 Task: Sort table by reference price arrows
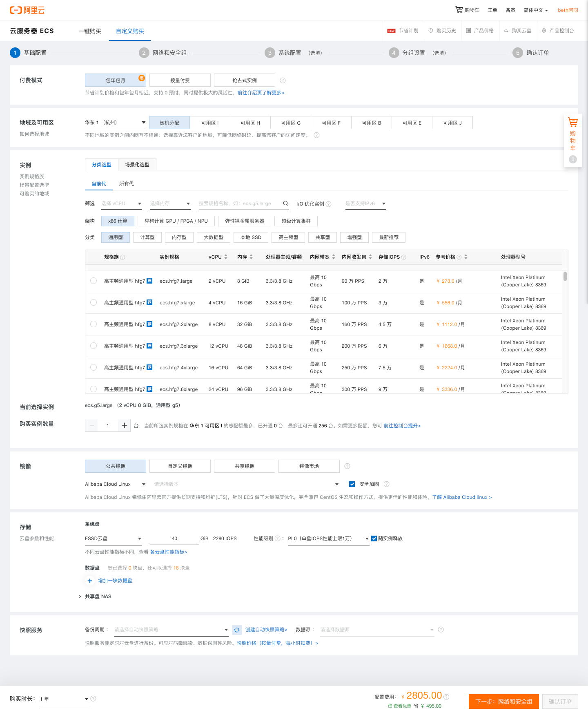466,257
